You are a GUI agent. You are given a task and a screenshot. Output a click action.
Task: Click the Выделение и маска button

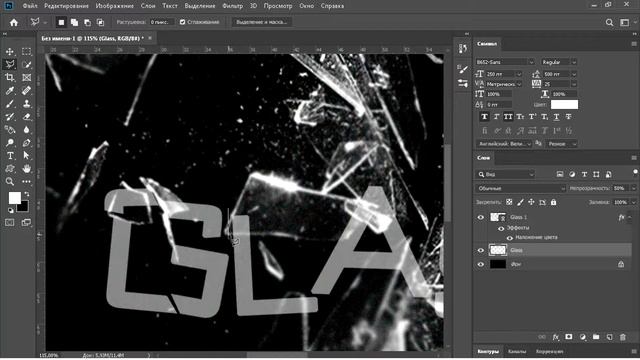coord(262,22)
